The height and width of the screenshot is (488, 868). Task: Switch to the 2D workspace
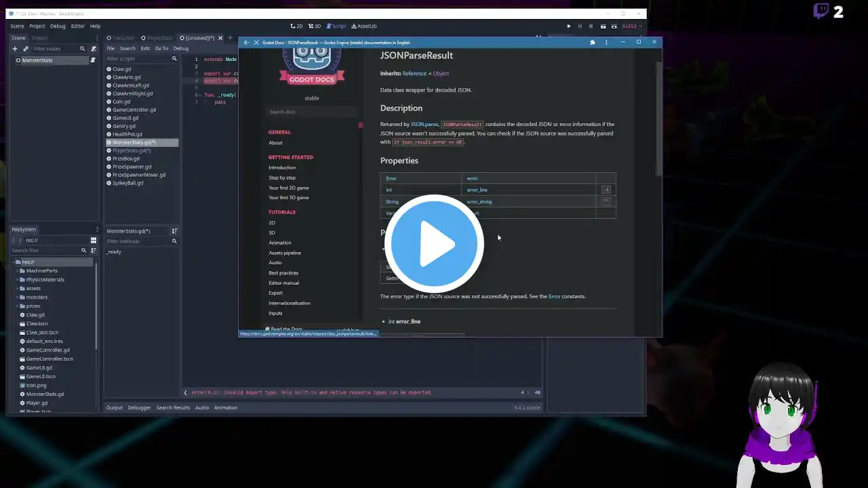pyautogui.click(x=296, y=26)
